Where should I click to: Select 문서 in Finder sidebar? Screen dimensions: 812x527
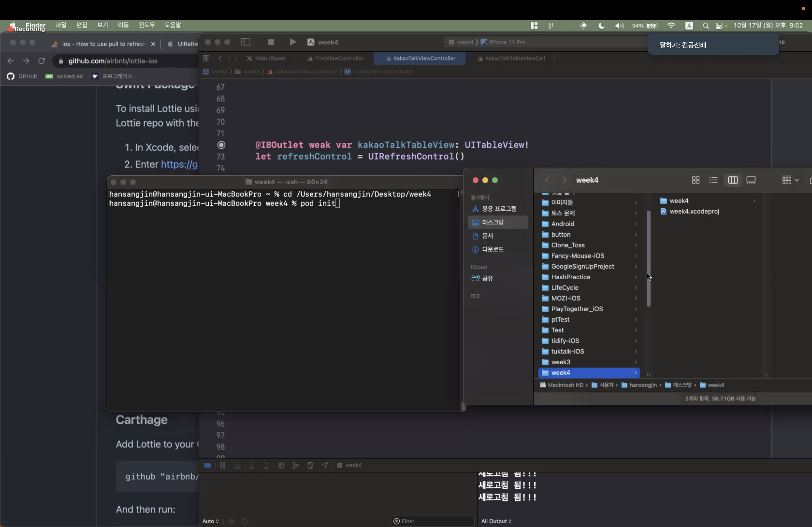[498, 236]
